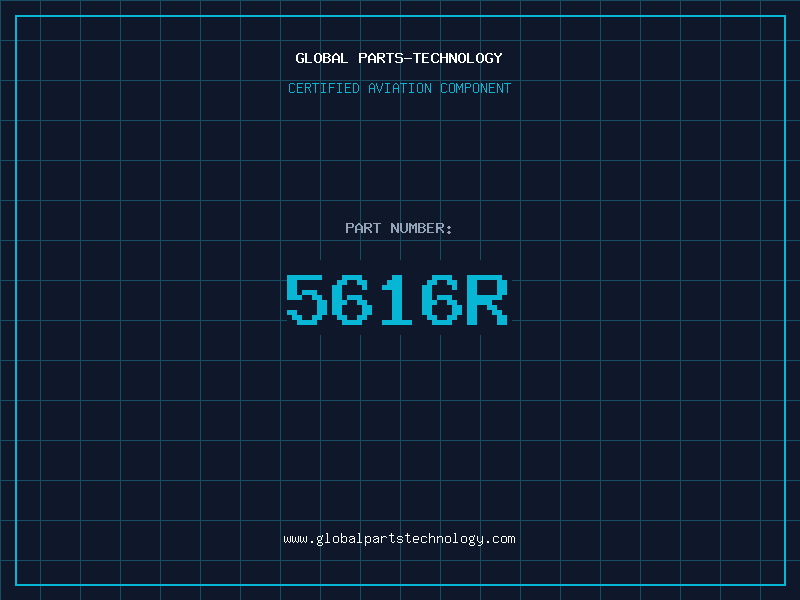Click the digit 5 in the part number

[306, 300]
